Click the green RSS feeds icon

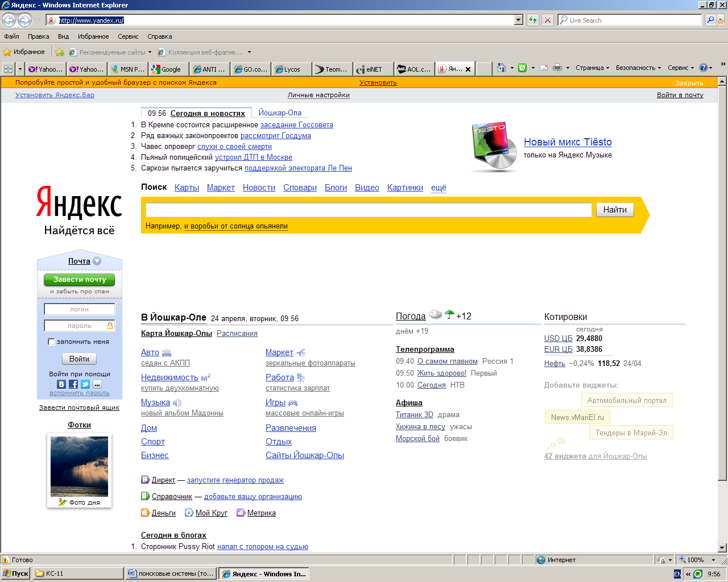coord(522,68)
